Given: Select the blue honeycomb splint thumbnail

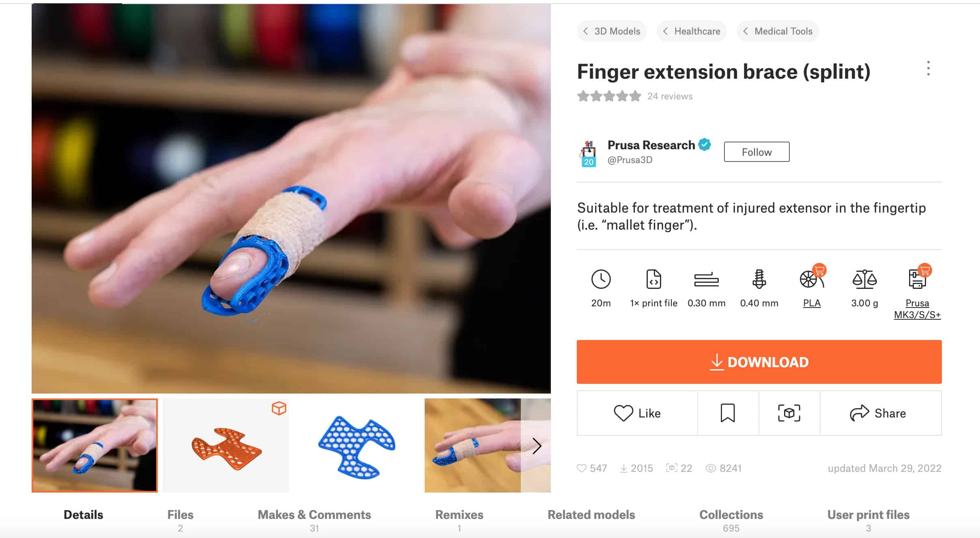Looking at the screenshot, I should [x=357, y=445].
